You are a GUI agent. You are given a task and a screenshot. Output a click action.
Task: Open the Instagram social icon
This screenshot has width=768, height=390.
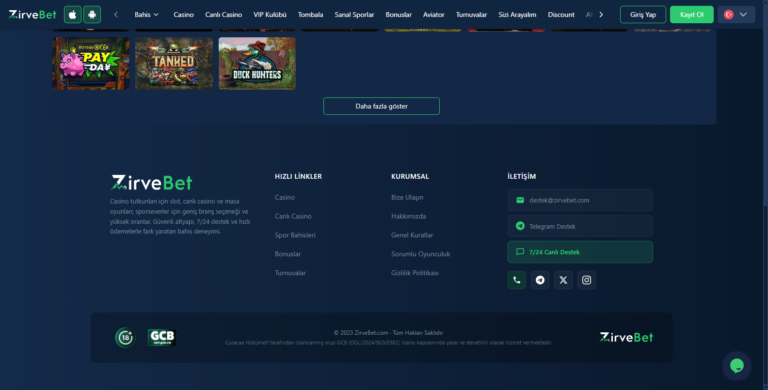tap(586, 280)
